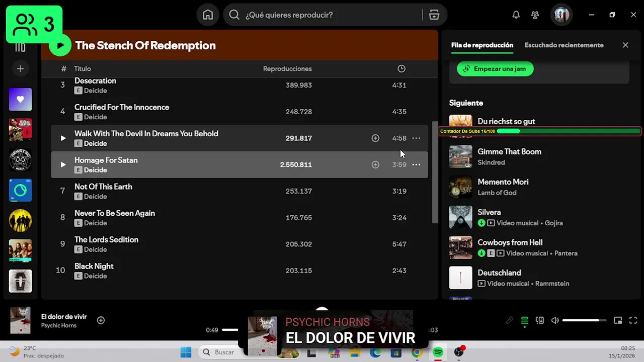Click Empezar una jam button

495,69
